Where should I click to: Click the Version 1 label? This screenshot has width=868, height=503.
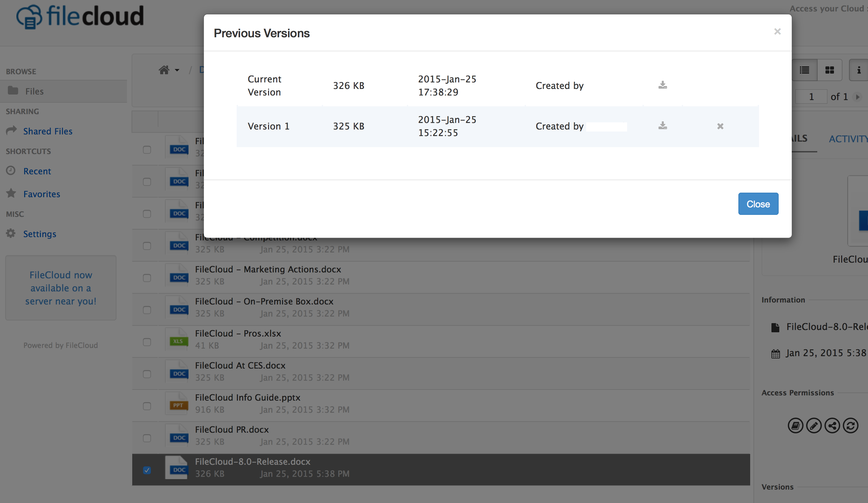coord(269,126)
